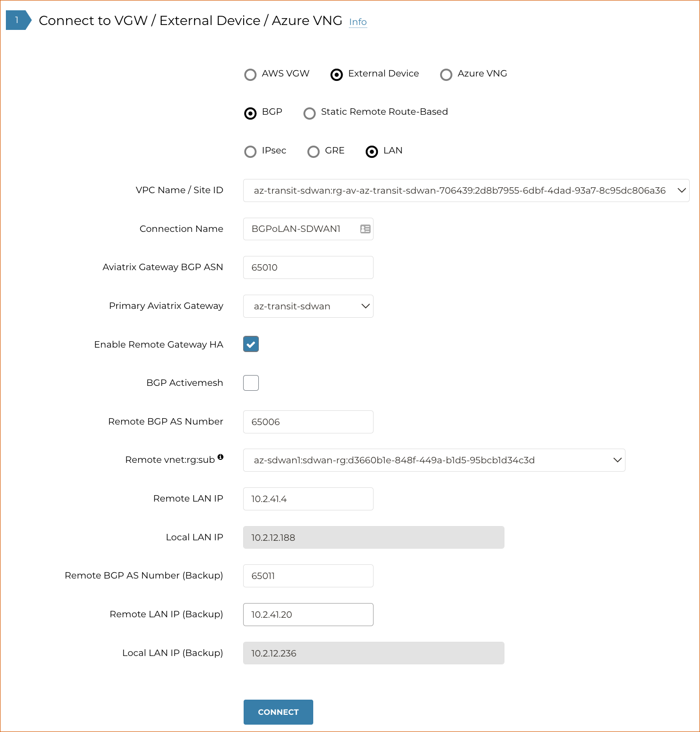
Task: Enable the BGP Activemesh checkbox
Action: [x=250, y=382]
